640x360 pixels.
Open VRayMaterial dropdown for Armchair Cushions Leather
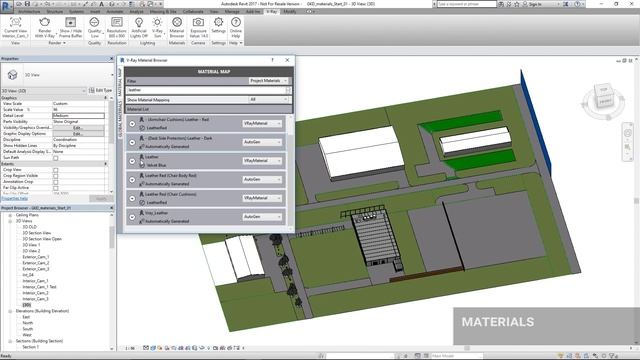pos(262,123)
